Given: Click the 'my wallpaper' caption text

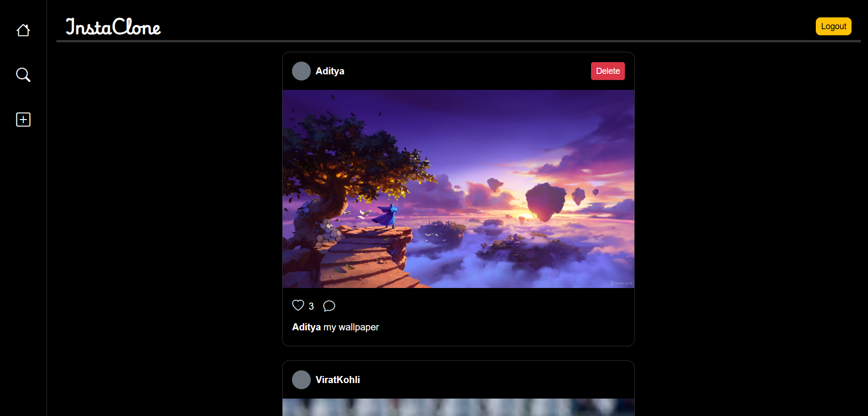Looking at the screenshot, I should (x=351, y=327).
